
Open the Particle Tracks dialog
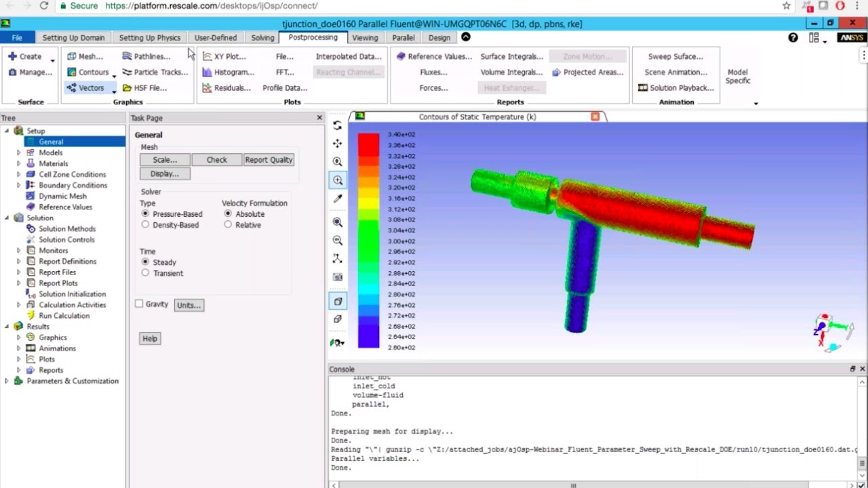(x=155, y=72)
